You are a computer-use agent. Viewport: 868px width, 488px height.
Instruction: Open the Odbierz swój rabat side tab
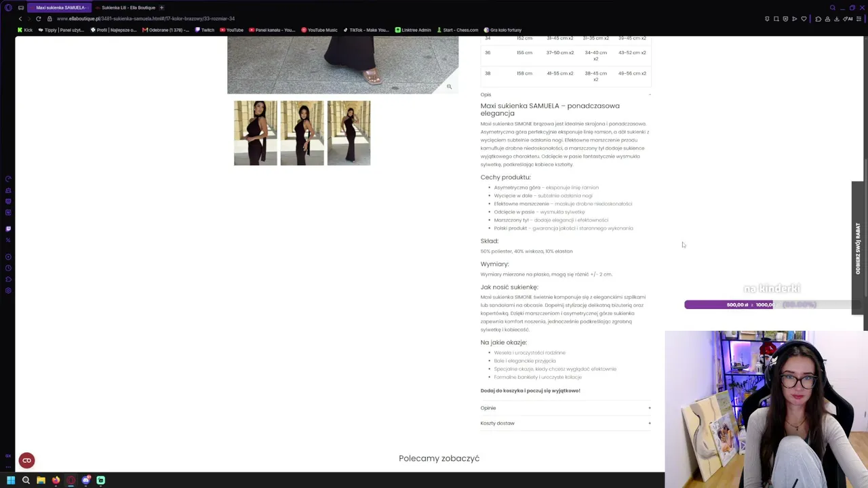pyautogui.click(x=859, y=248)
